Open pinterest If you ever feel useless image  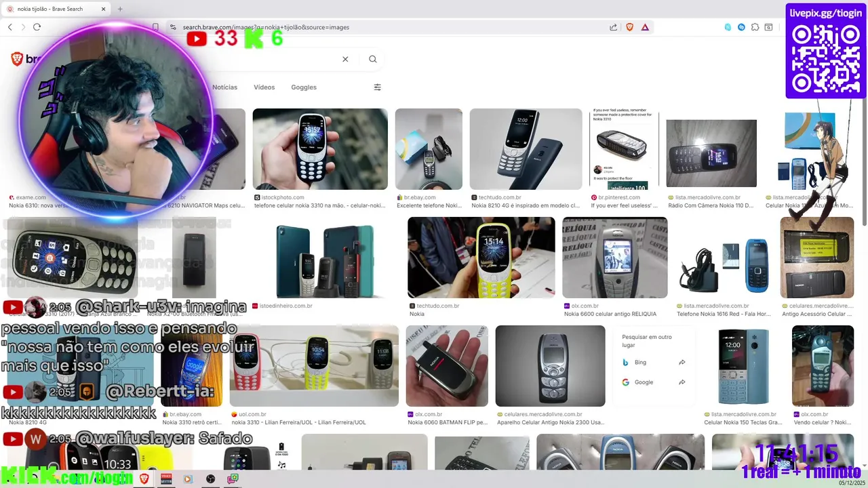[624, 149]
